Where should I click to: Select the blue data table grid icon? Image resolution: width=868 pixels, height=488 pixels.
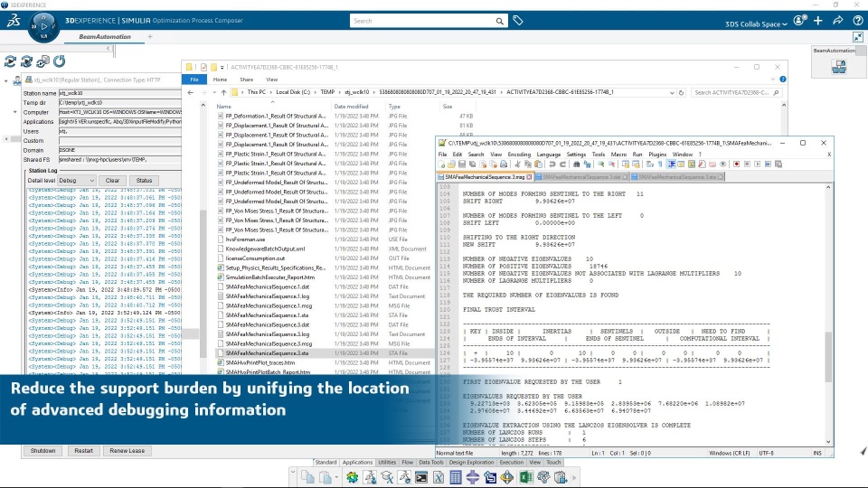pyautogui.click(x=456, y=477)
